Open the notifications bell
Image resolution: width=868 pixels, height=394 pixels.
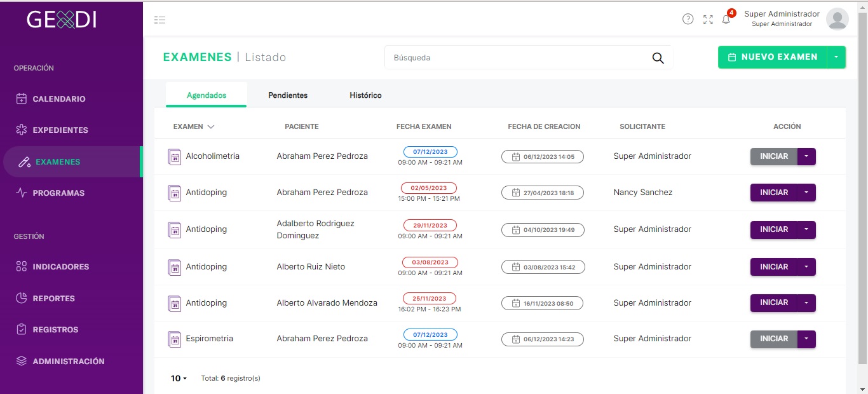coord(726,20)
